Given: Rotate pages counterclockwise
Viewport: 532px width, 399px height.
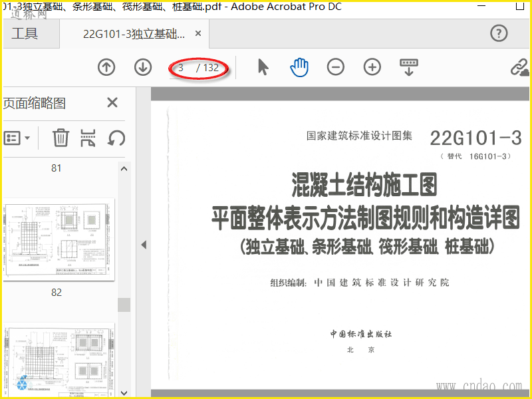Looking at the screenshot, I should click(x=116, y=138).
